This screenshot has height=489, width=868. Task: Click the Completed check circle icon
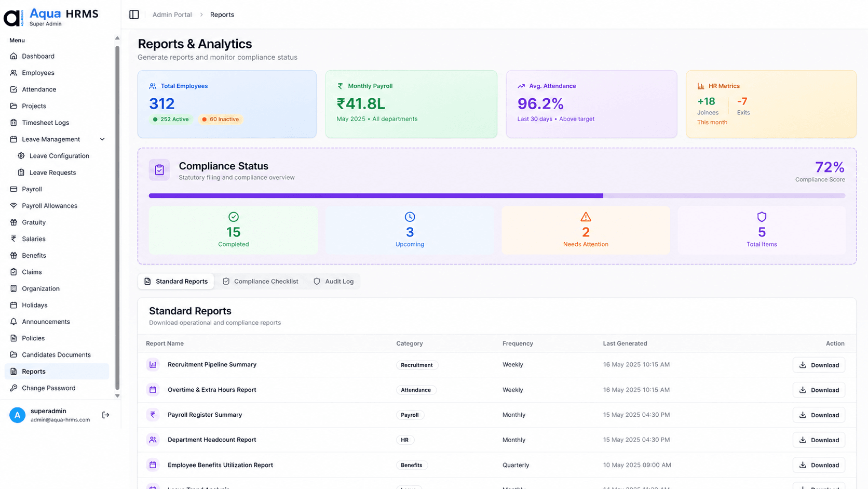point(234,217)
